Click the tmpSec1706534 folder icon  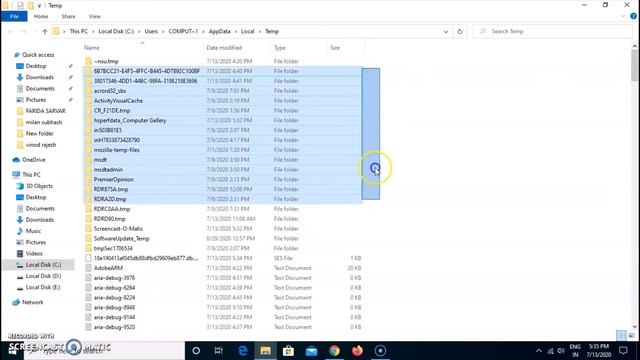click(89, 248)
